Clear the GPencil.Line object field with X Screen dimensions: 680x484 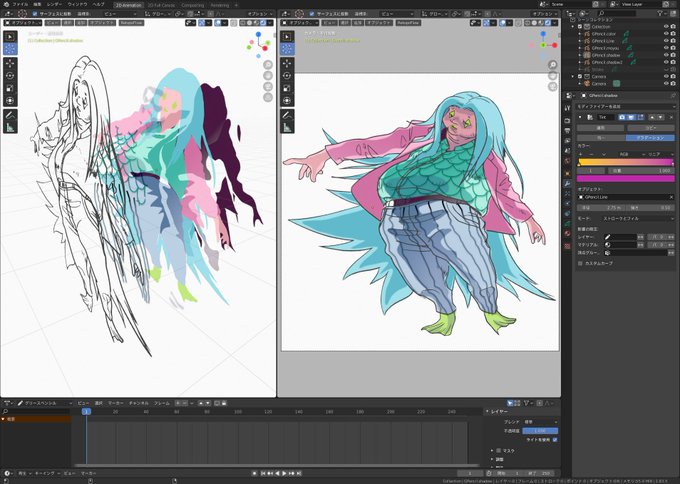(672, 197)
